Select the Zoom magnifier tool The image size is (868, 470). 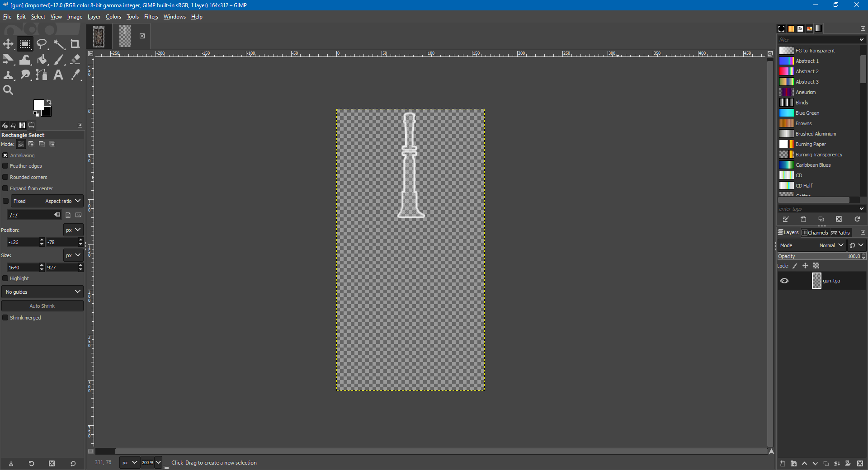(8, 90)
